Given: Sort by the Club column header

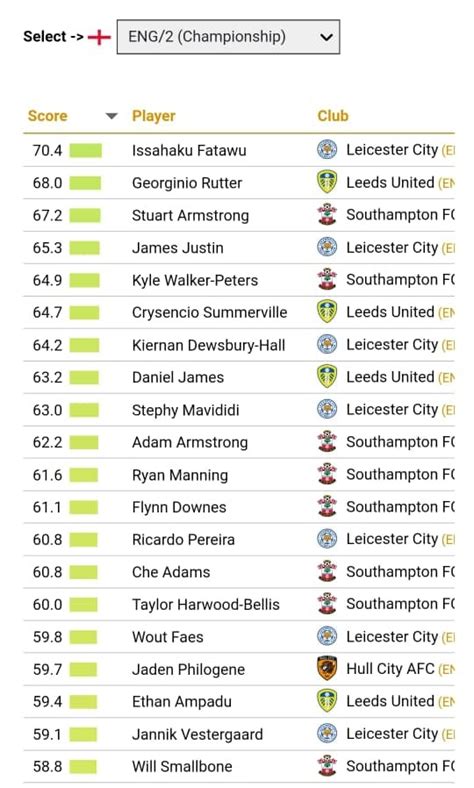Looking at the screenshot, I should [x=333, y=116].
